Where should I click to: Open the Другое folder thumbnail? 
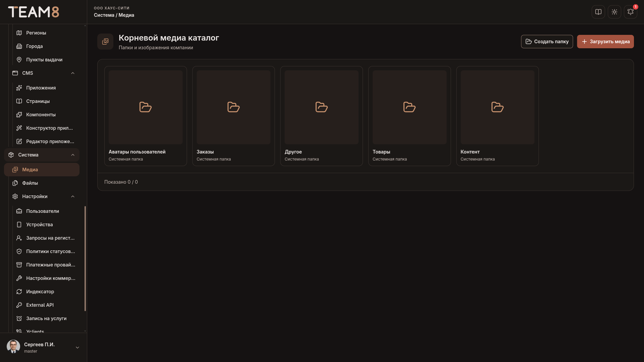(322, 107)
